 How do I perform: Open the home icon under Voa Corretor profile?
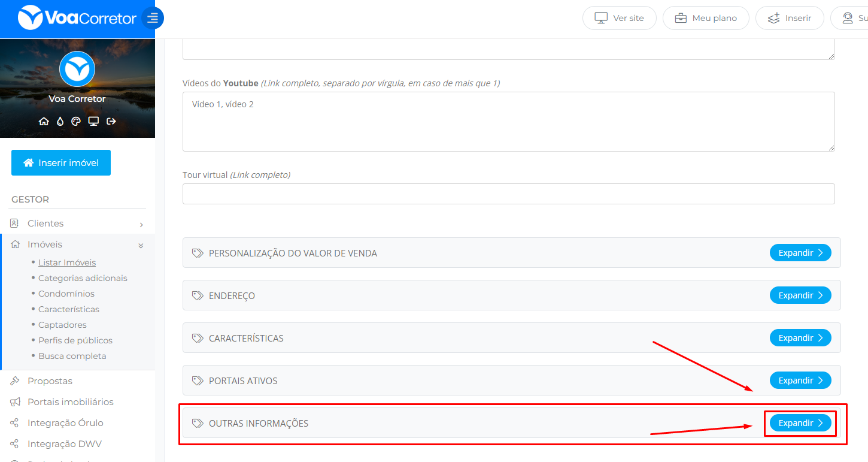[44, 121]
